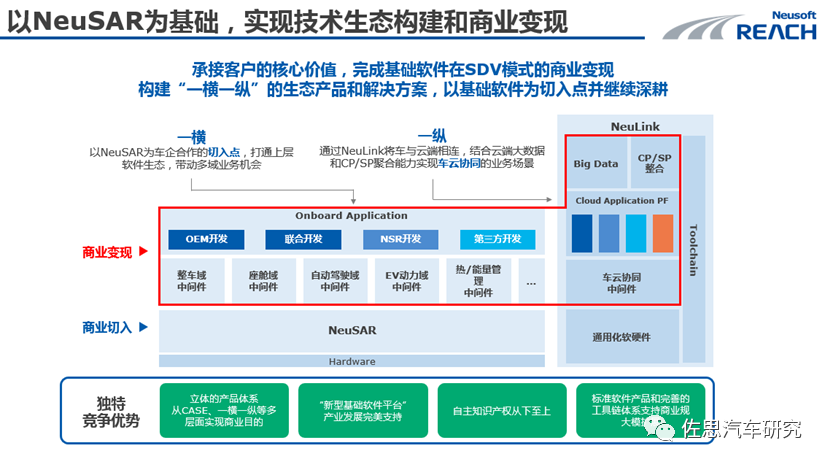Click the 热/能量管理中间件 box

click(x=478, y=280)
